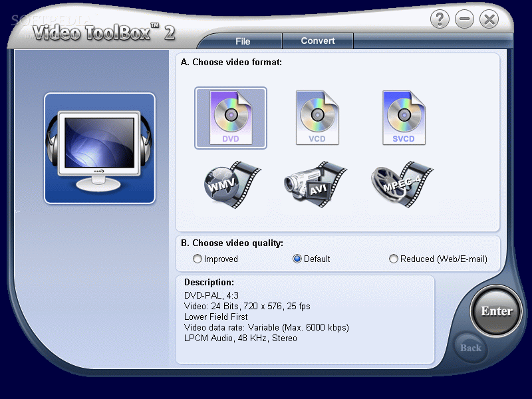Click the Video ToolBox 2 title logo
The image size is (532, 399).
point(104,33)
